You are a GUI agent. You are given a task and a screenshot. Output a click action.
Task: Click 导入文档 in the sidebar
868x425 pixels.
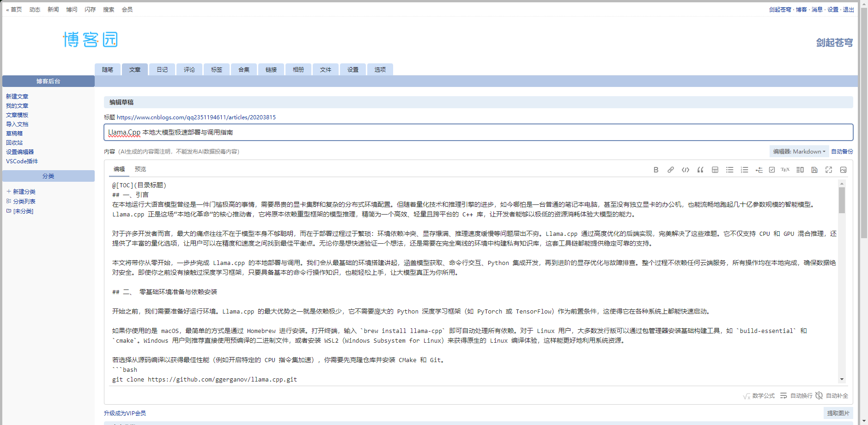click(17, 124)
